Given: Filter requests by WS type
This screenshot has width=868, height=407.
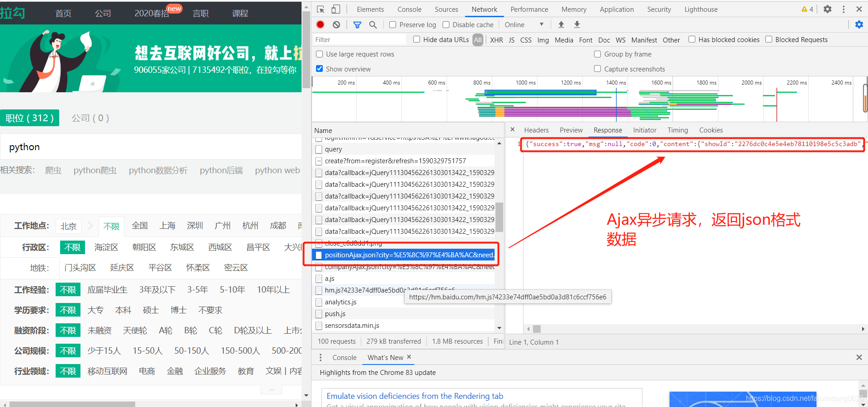Looking at the screenshot, I should pyautogui.click(x=621, y=40).
